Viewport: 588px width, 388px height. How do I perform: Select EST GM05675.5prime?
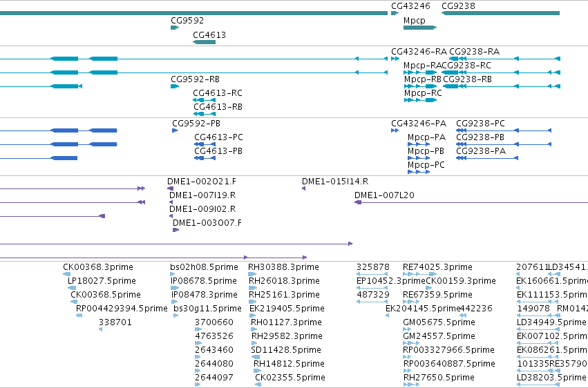tap(439, 322)
